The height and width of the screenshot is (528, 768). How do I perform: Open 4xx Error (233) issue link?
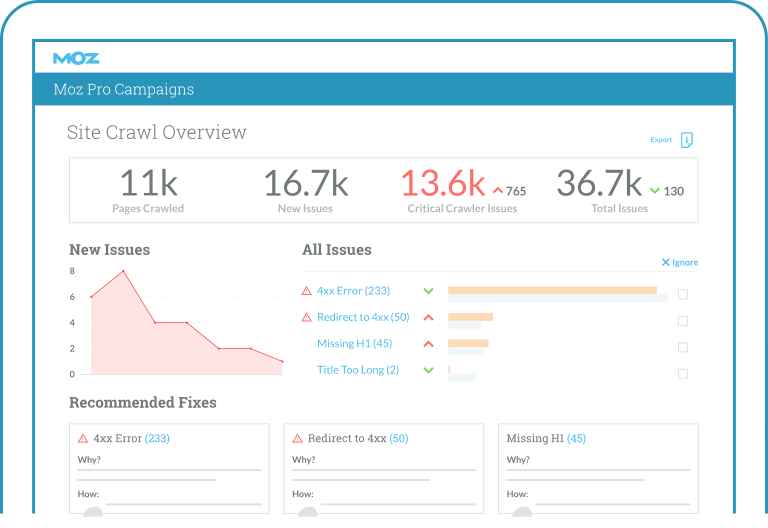click(x=353, y=291)
